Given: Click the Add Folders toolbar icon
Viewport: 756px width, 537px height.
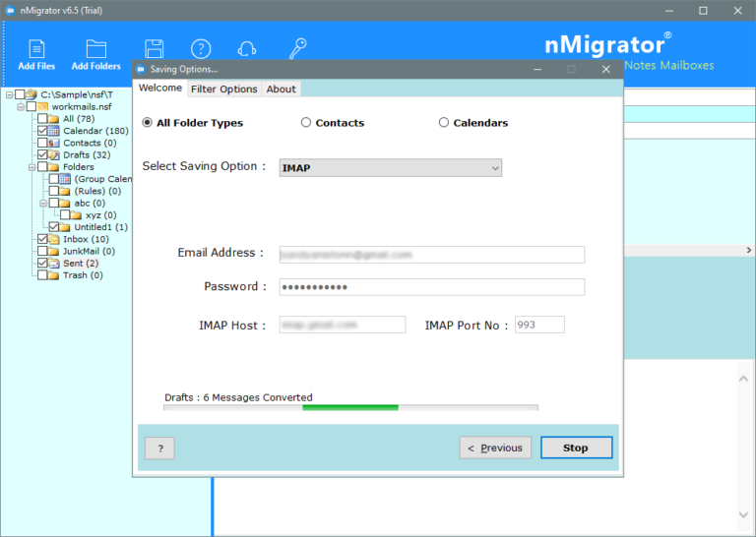Looking at the screenshot, I should click(x=95, y=49).
